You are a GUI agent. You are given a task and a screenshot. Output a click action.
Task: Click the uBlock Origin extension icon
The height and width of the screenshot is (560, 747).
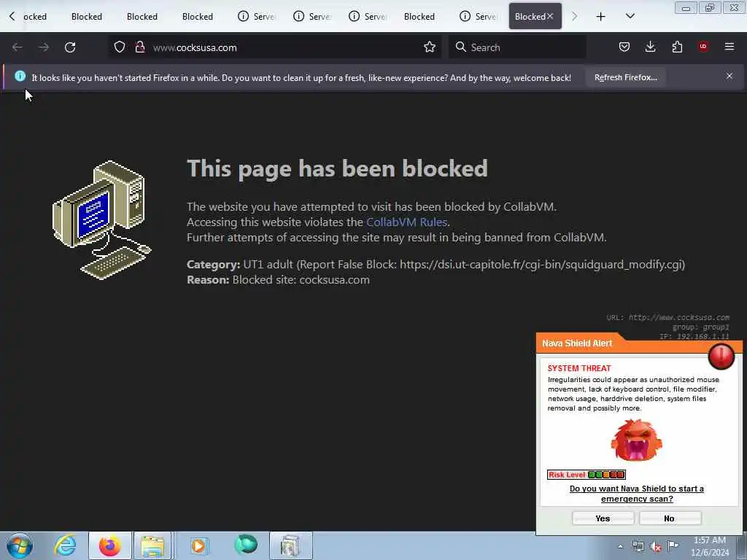pos(703,47)
